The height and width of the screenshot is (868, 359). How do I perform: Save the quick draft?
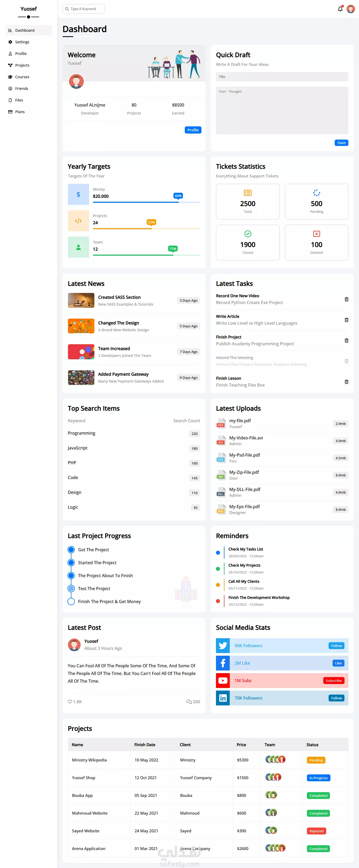point(341,143)
